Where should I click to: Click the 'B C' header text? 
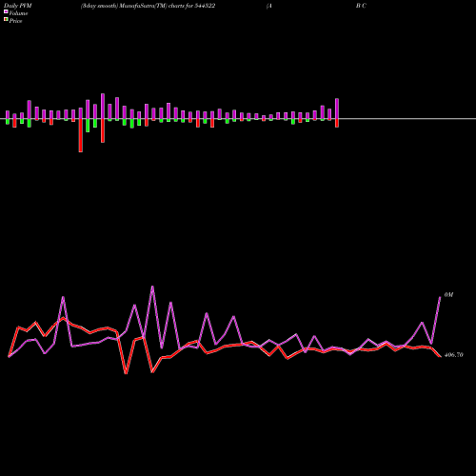[361, 6]
